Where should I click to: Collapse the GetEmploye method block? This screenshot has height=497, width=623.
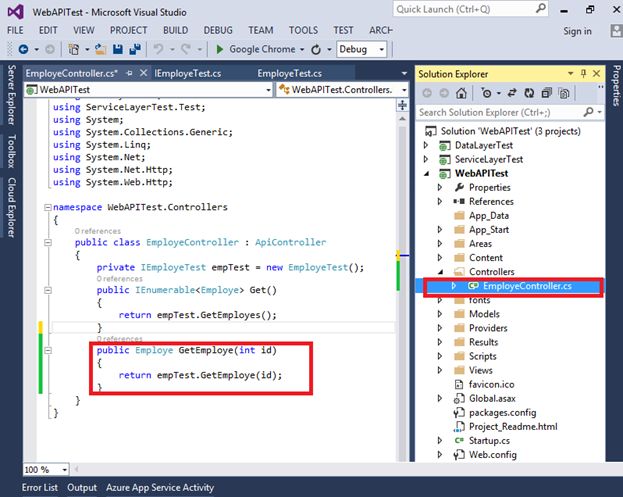click(48, 350)
